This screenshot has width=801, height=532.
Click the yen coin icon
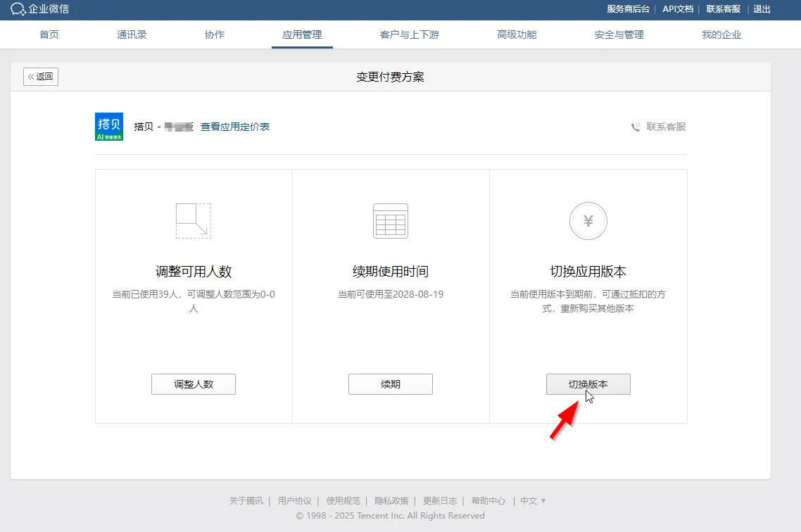(588, 221)
